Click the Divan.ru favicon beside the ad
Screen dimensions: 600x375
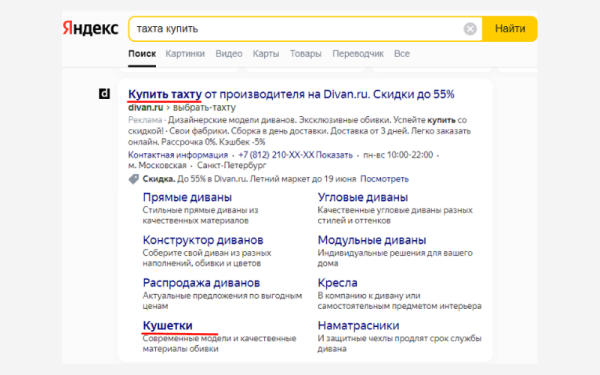(x=104, y=94)
